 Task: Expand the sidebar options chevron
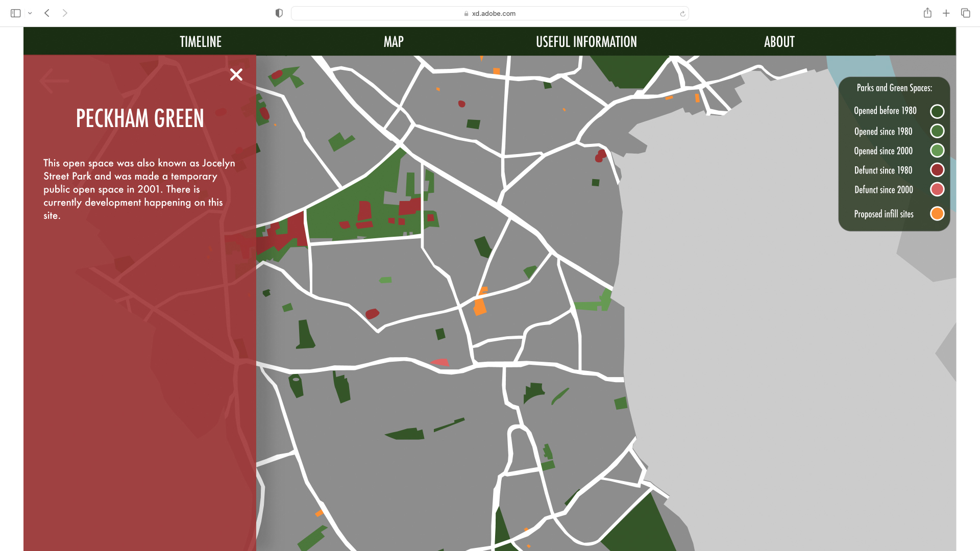tap(30, 13)
